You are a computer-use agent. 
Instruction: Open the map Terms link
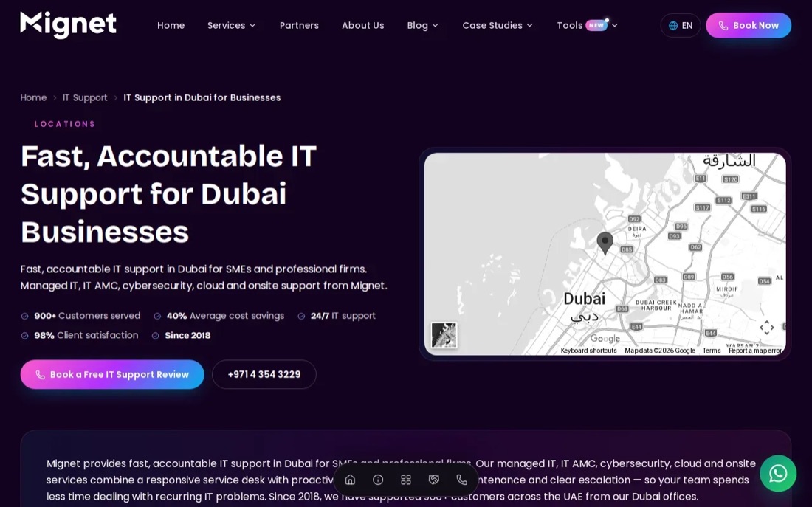(711, 351)
